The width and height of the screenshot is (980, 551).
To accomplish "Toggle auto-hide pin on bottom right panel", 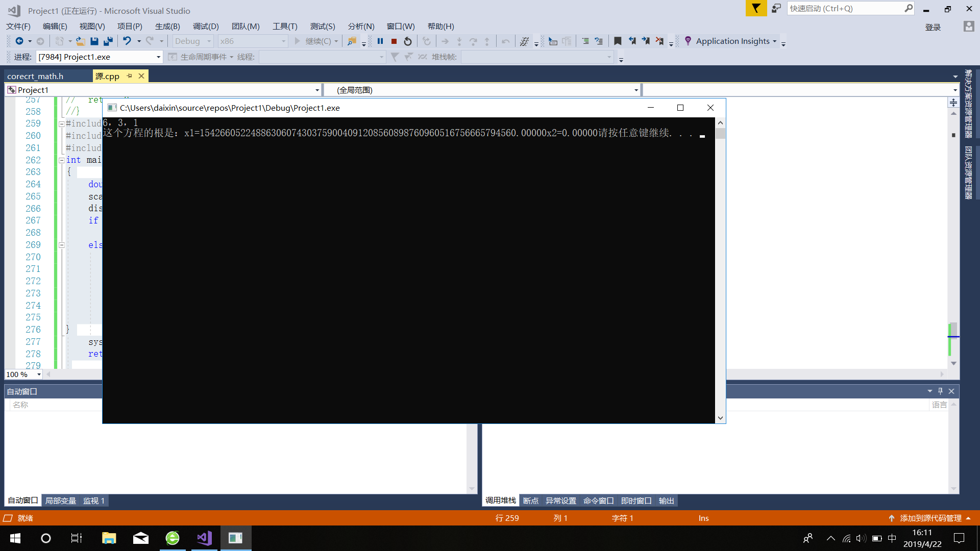I will [940, 391].
